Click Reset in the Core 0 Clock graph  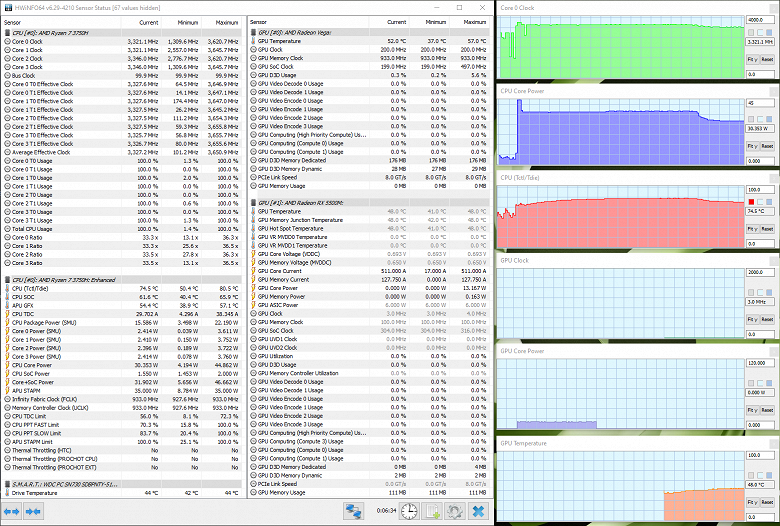(x=767, y=59)
